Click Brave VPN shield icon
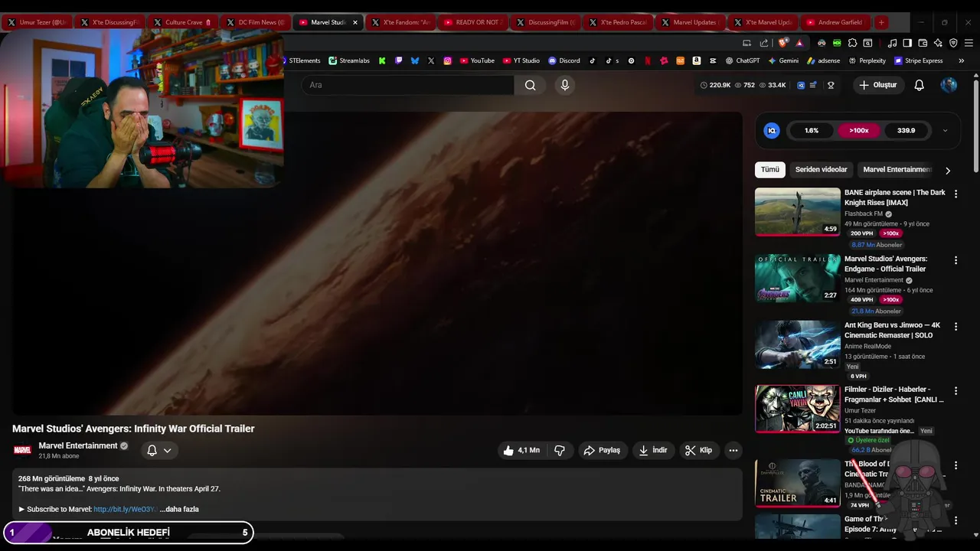The image size is (980, 551). (953, 43)
